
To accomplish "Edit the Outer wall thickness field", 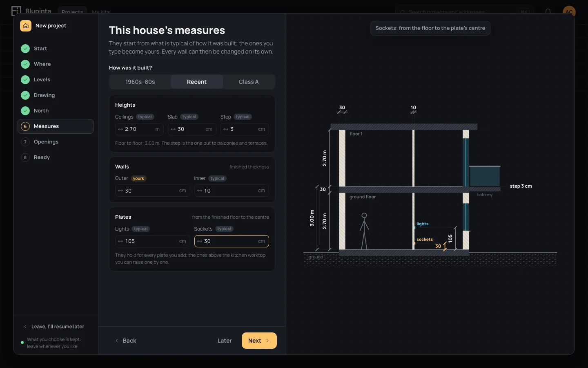I will pyautogui.click(x=152, y=191).
